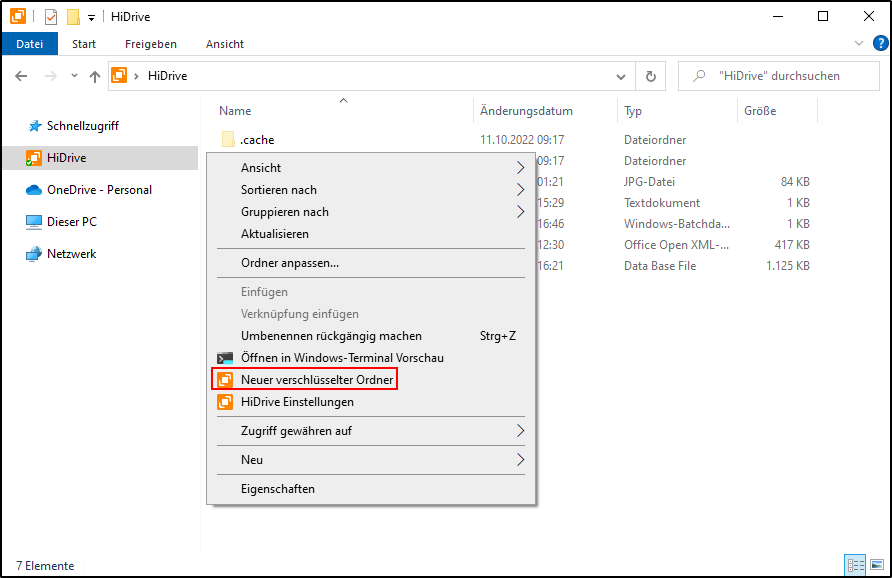Click the back navigation arrow
Viewport: 892px width, 578px height.
coord(22,76)
